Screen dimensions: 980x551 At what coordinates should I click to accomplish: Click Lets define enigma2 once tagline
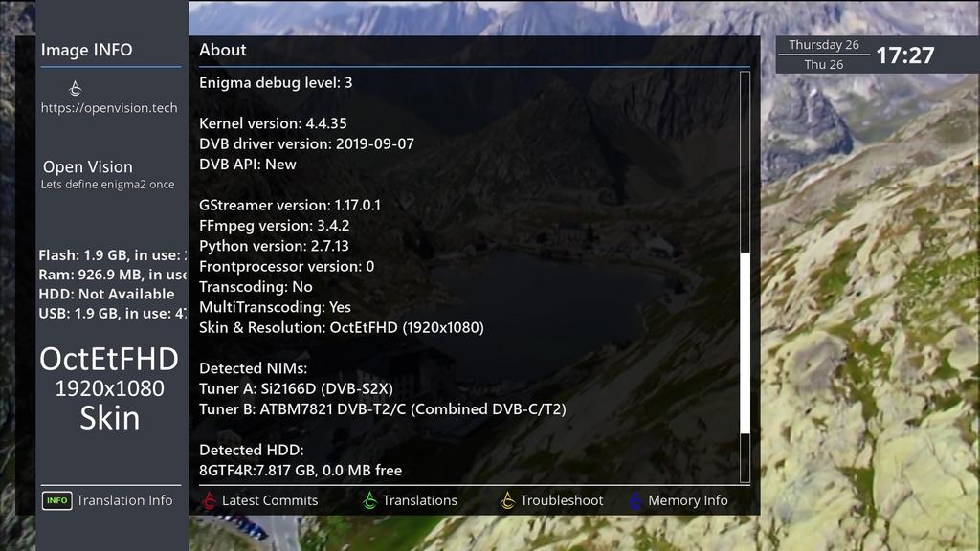107,185
